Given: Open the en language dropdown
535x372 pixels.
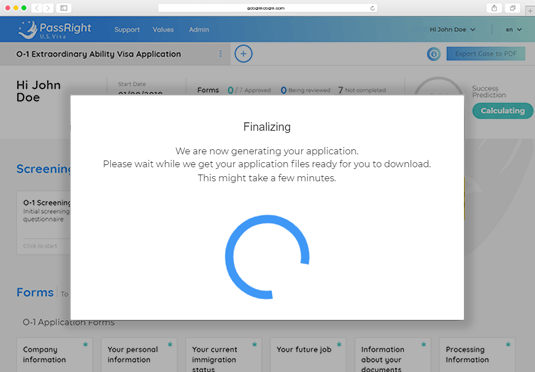Looking at the screenshot, I should pyautogui.click(x=514, y=30).
